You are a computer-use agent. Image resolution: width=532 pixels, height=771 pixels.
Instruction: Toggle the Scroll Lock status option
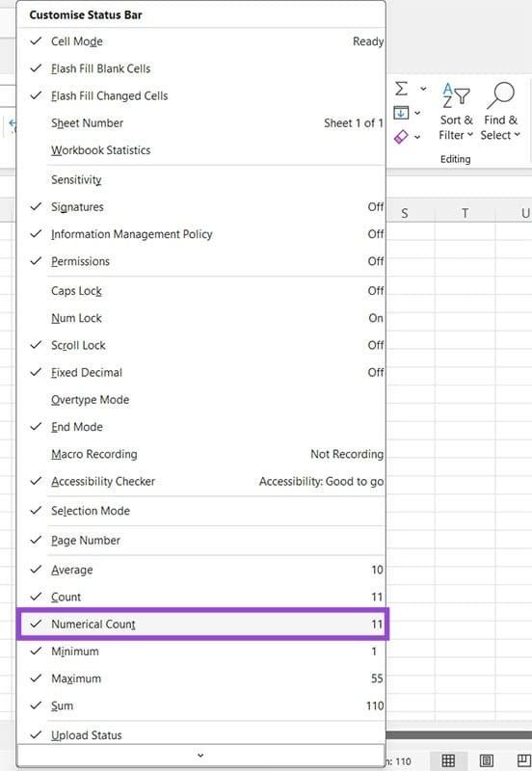coord(200,345)
